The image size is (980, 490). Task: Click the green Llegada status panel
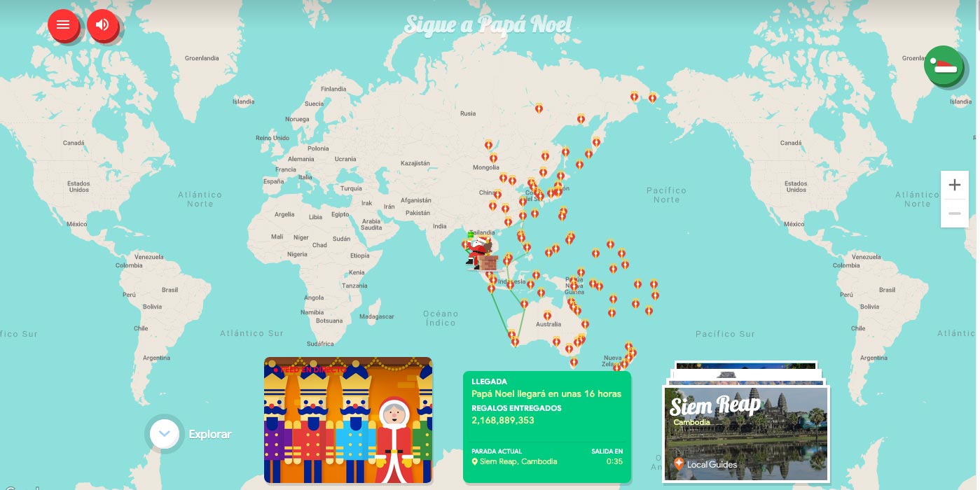coord(546,427)
